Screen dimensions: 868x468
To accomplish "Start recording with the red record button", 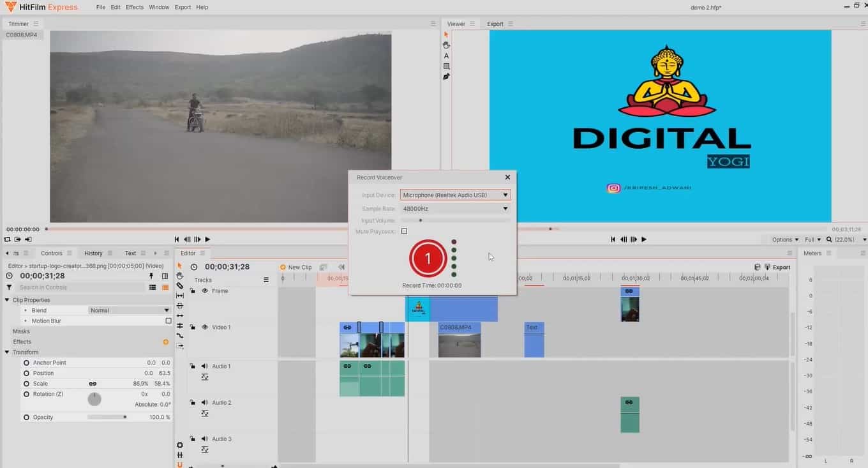I will pyautogui.click(x=428, y=259).
